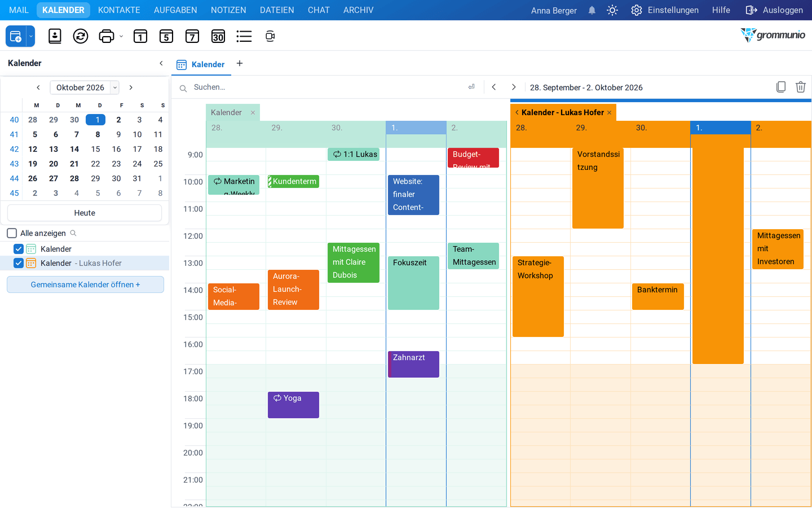This screenshot has height=508, width=812.
Task: Go to previous week arrow
Action: tap(494, 87)
